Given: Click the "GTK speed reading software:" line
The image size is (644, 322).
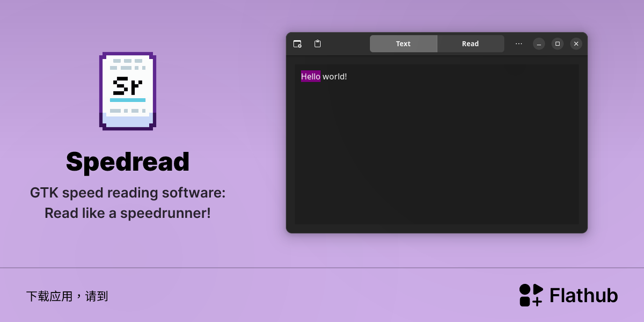Looking at the screenshot, I should tap(128, 193).
